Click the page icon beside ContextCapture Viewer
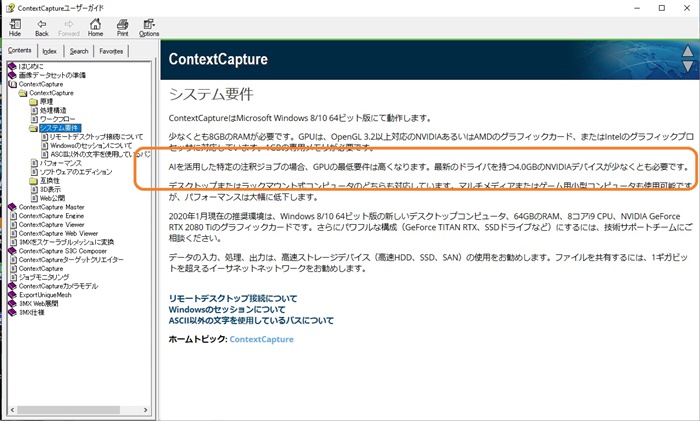700x421 pixels. 13,225
